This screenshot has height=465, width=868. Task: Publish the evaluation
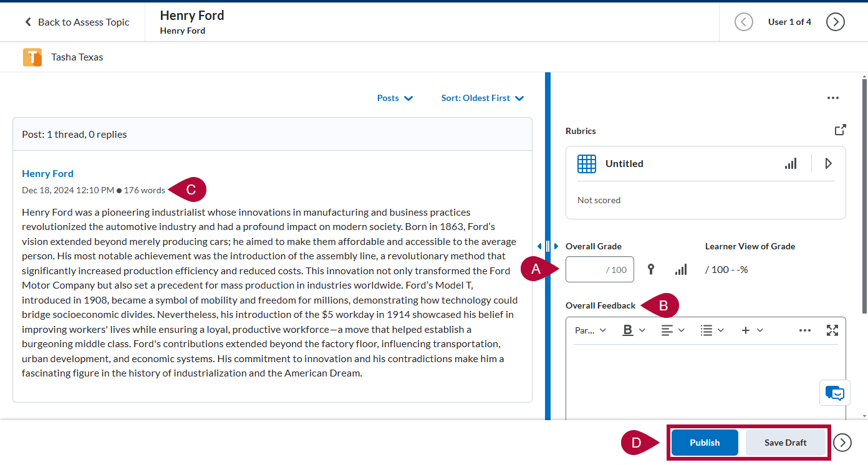[705, 443]
